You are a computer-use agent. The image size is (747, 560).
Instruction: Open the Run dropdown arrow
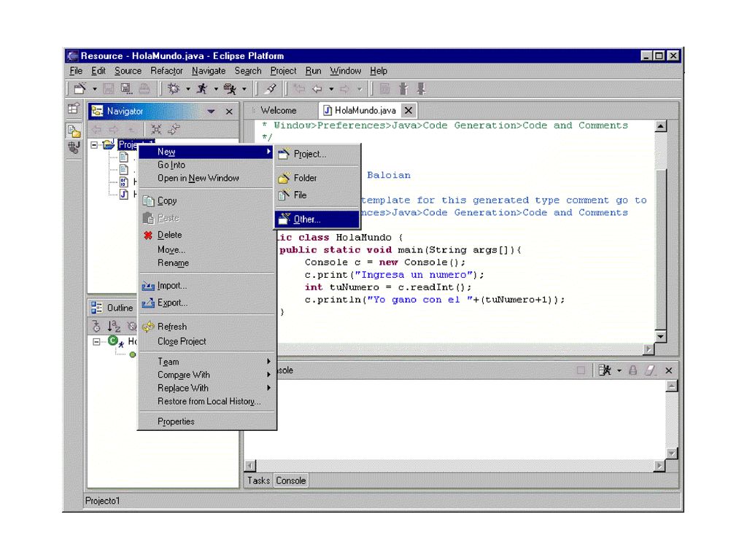216,89
